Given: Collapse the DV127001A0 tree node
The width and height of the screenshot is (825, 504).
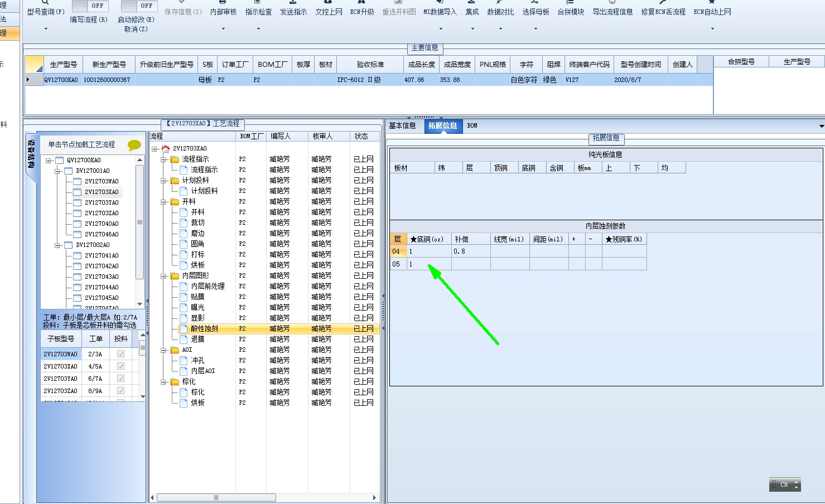Looking at the screenshot, I should tap(57, 171).
